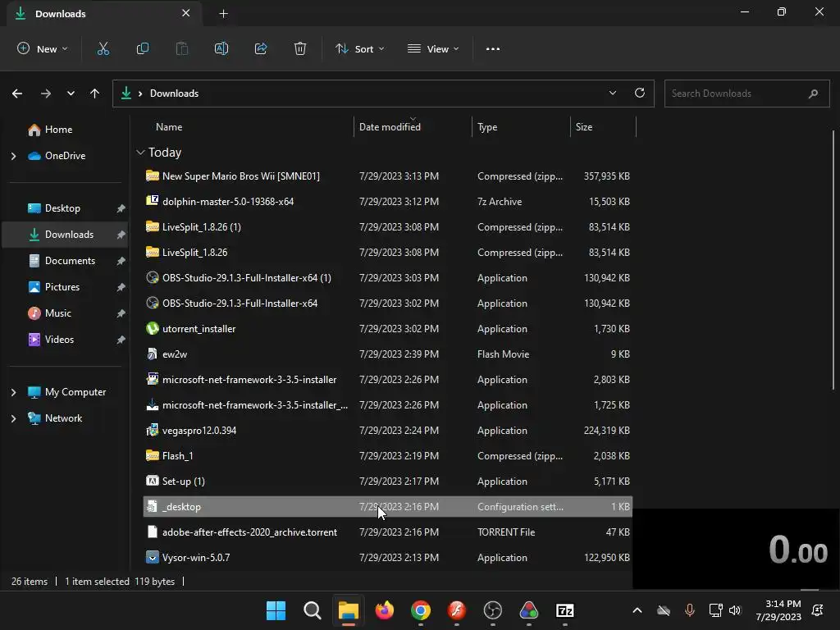Viewport: 840px width, 630px height.
Task: Sort by the Name column header
Action: click(169, 127)
